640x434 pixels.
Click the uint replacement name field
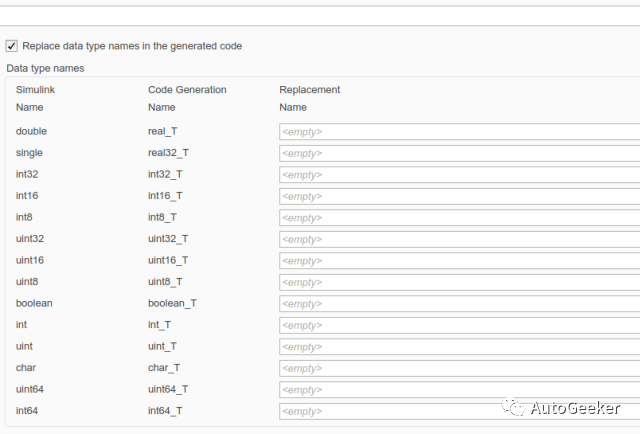pos(458,347)
